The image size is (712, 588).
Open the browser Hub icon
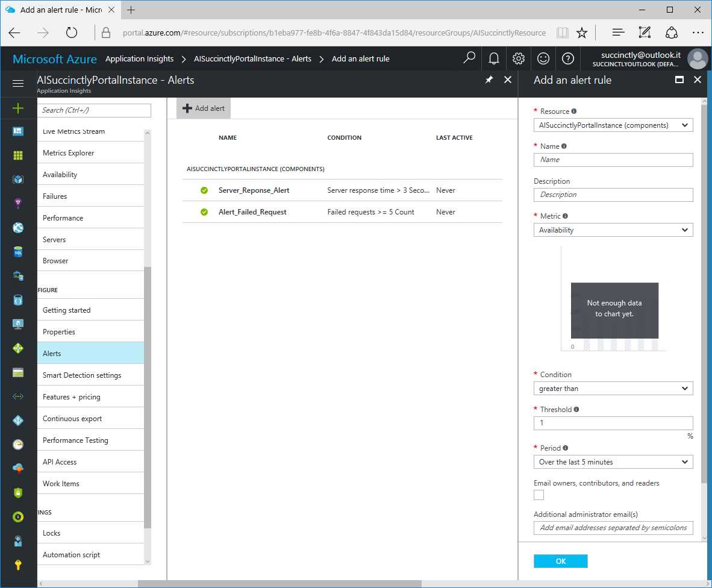click(618, 33)
